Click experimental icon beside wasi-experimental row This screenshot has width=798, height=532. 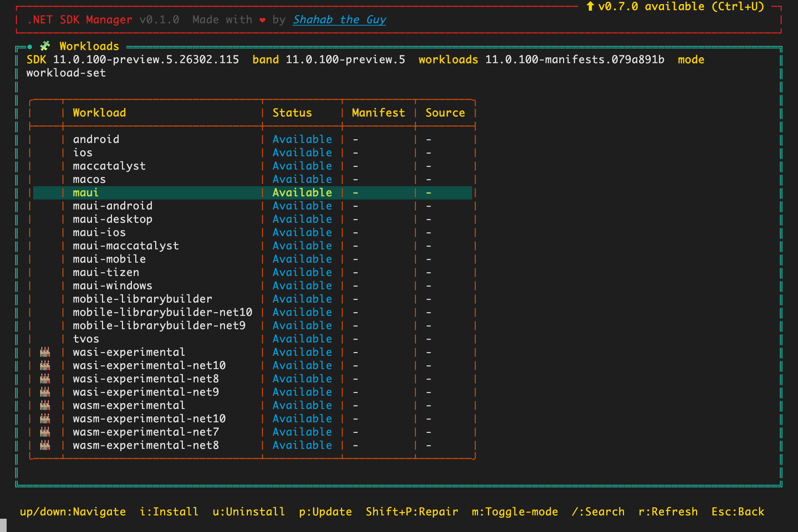pos(45,352)
